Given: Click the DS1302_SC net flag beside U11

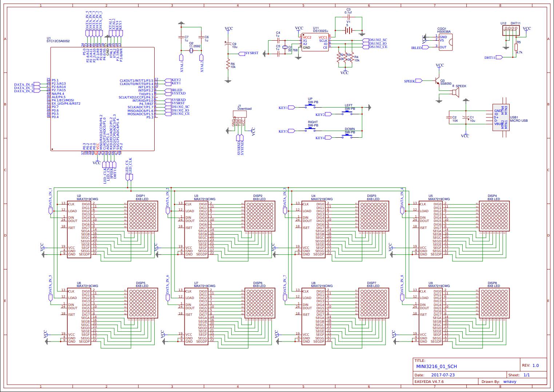Looking at the screenshot, I should [x=375, y=40].
